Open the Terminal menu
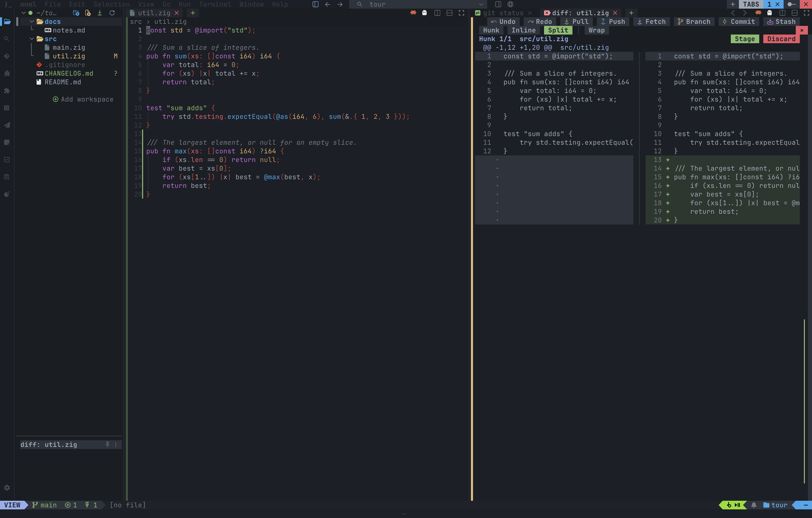Viewport: 812px width, 518px height. tap(215, 4)
